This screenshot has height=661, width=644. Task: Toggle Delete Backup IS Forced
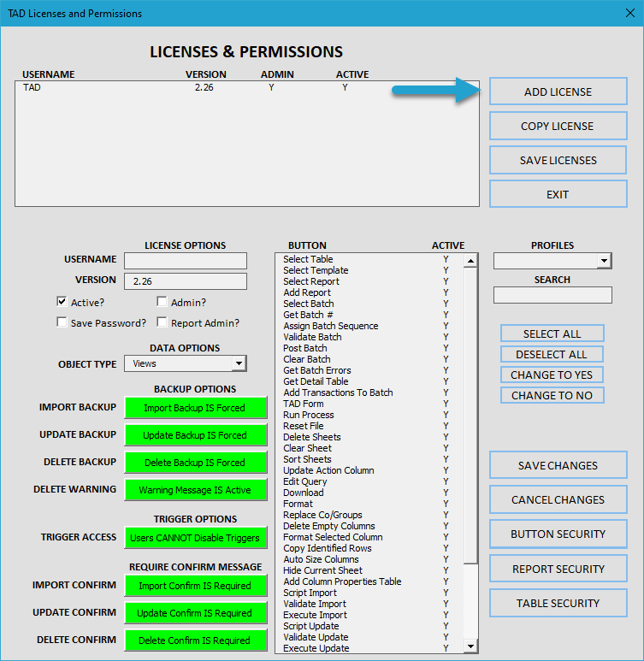pos(196,463)
